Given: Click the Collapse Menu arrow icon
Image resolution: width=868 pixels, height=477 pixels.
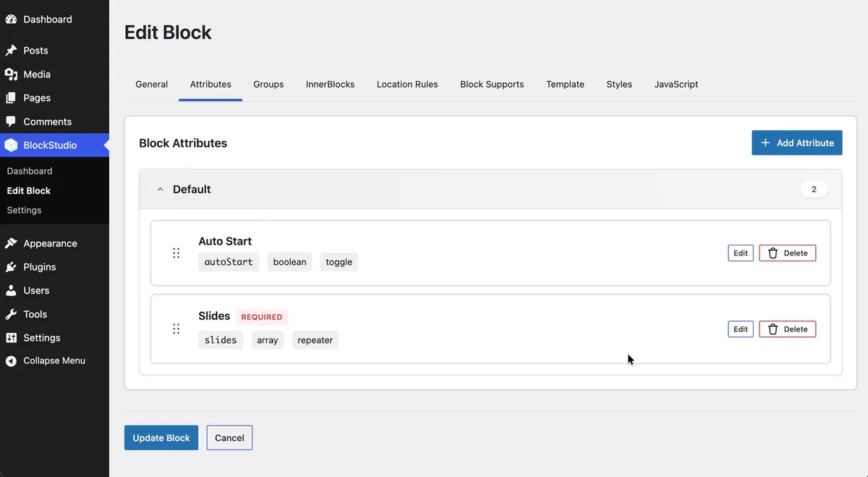Looking at the screenshot, I should click(11, 360).
